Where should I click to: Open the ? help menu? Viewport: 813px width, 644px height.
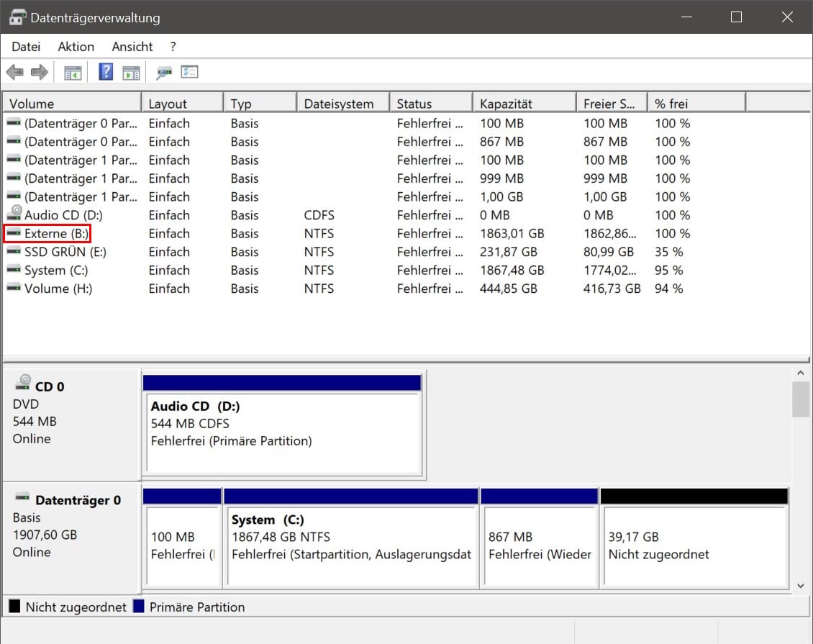(x=173, y=47)
